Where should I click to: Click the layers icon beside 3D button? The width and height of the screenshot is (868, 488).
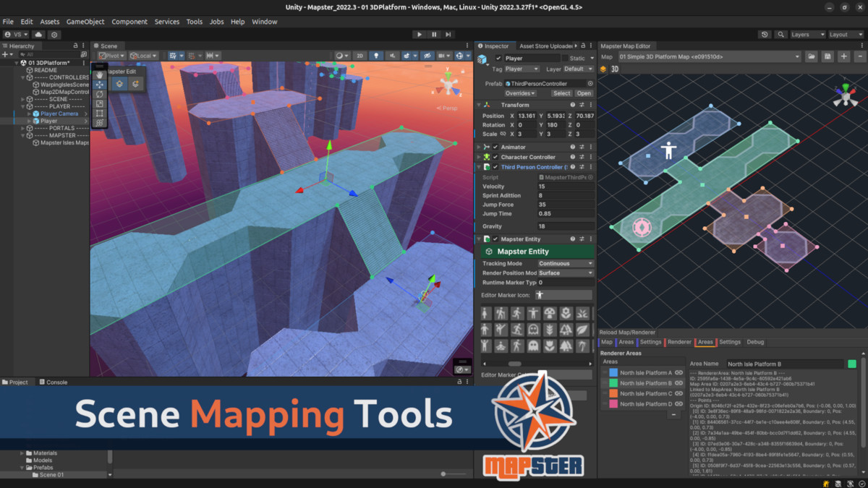tap(603, 69)
